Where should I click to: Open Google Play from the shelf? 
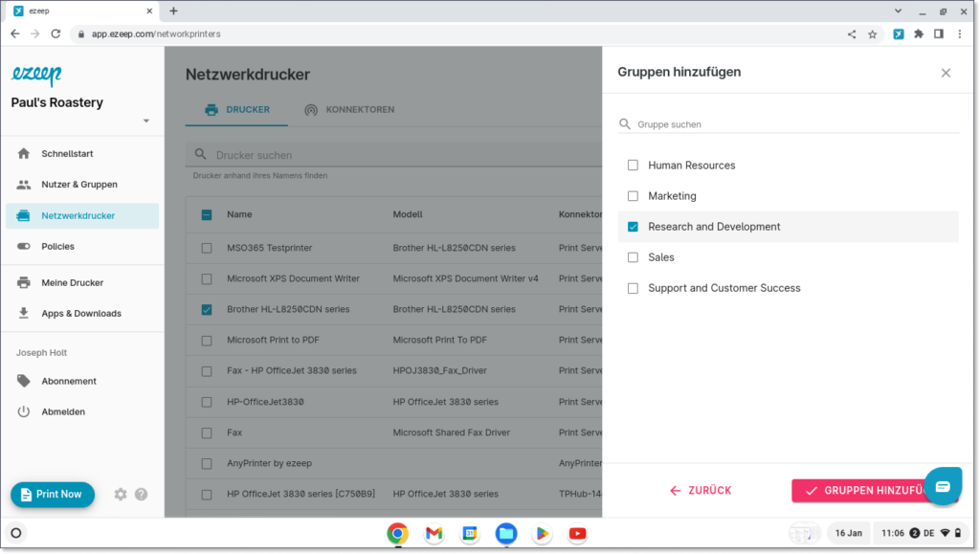pos(542,533)
